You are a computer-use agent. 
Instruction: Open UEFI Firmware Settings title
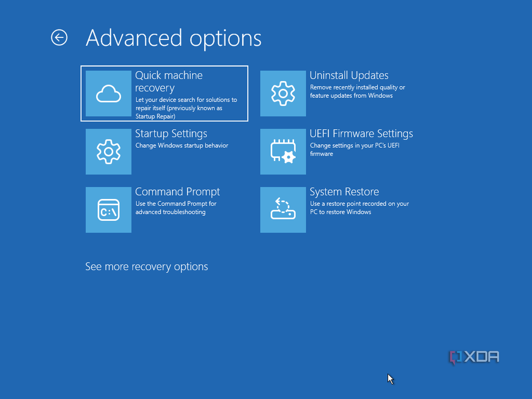(361, 134)
